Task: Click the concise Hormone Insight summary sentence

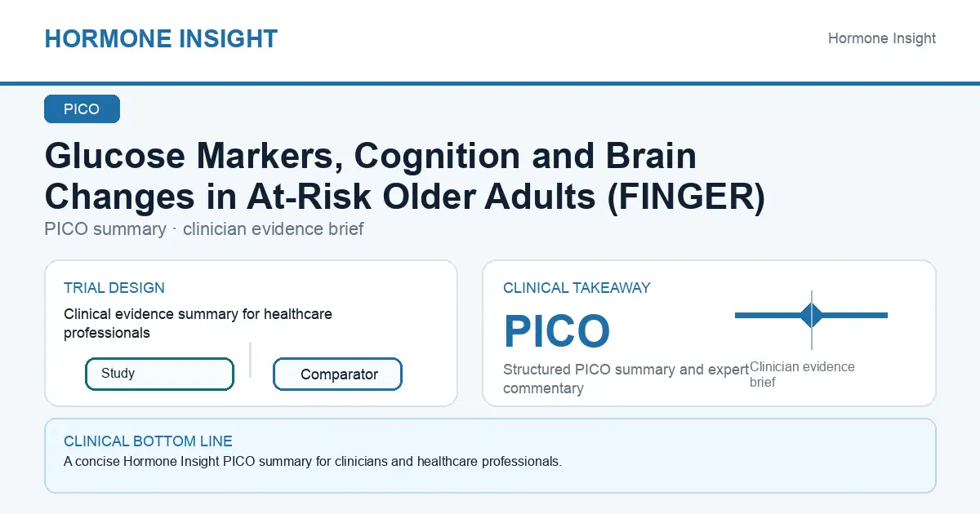Action: [313, 462]
